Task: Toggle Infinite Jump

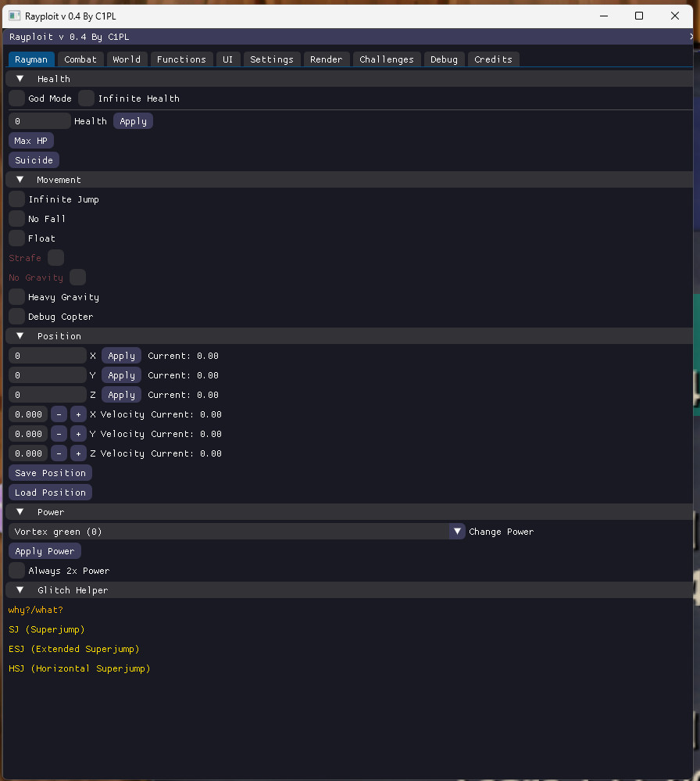Action: pyautogui.click(x=16, y=199)
